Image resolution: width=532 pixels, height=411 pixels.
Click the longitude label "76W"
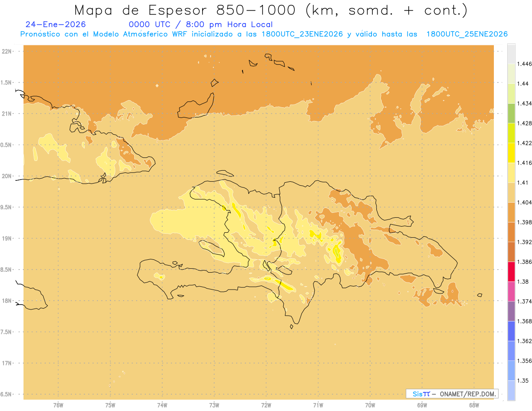pos(58,405)
